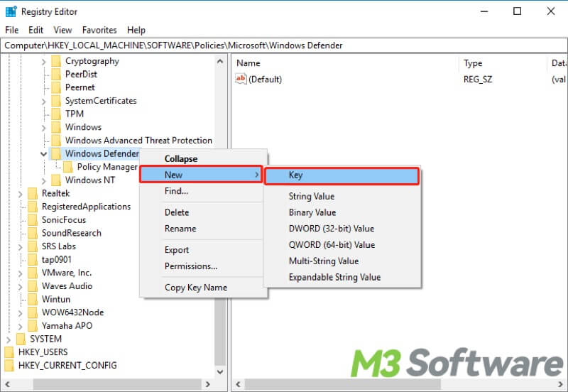The width and height of the screenshot is (568, 392).
Task: Collapse the Windows Defender node arrow
Action: click(x=43, y=154)
